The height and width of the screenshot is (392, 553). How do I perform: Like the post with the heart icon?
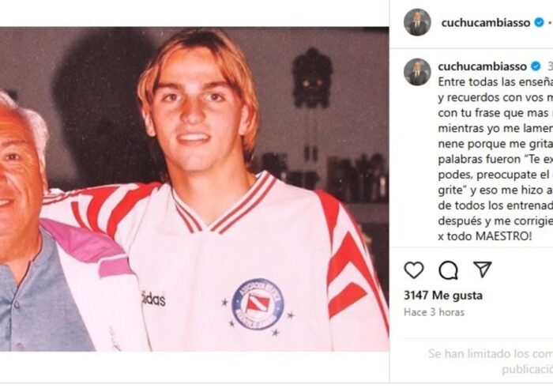[x=414, y=270]
